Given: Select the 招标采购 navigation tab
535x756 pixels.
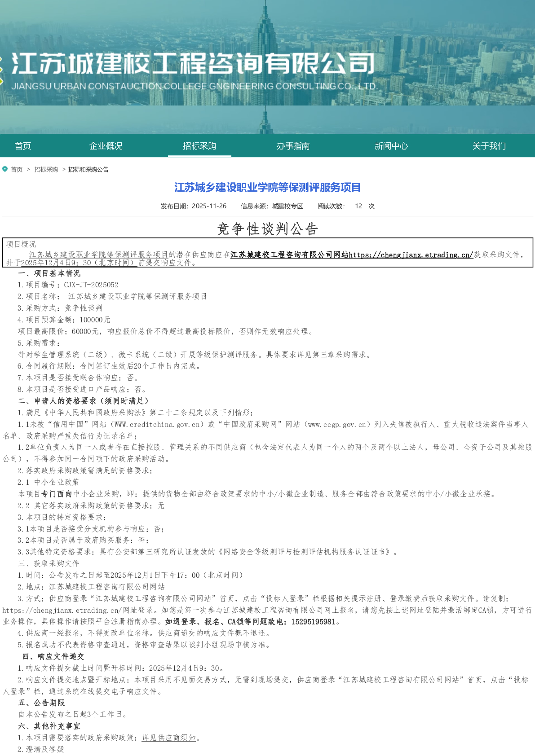Looking at the screenshot, I should tap(199, 146).
